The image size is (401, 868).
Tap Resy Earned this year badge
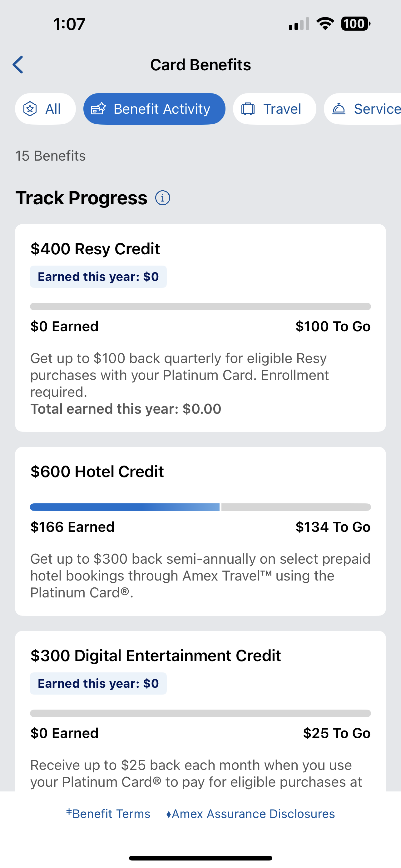pos(98,277)
